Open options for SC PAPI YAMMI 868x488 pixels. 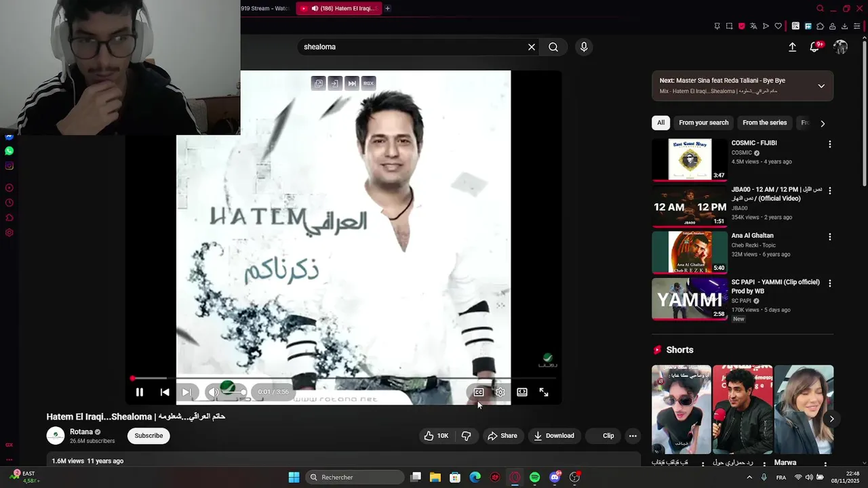[x=829, y=283]
